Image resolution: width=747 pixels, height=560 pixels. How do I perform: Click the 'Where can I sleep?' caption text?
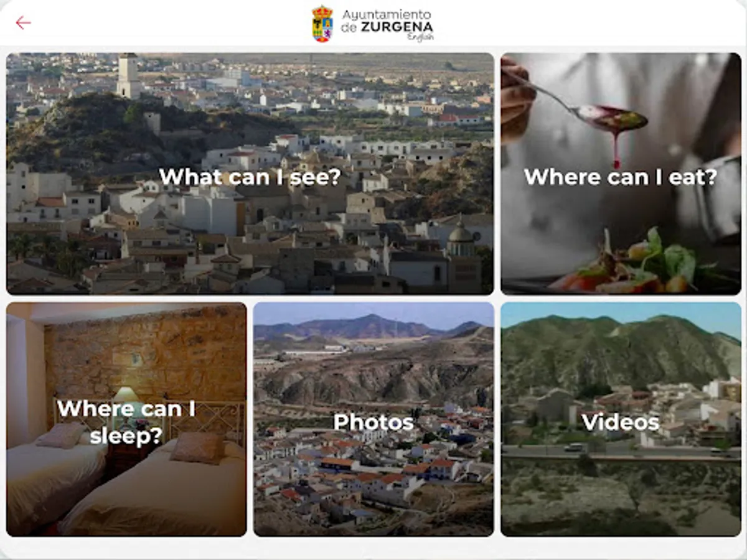pos(126,422)
